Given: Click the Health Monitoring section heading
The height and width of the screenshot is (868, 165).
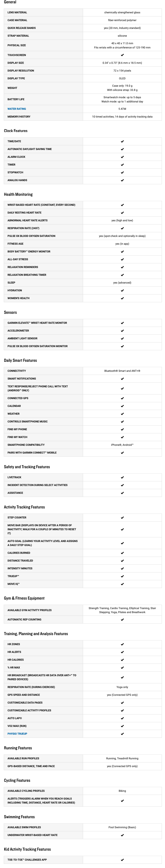Looking at the screenshot, I should point(18,194).
